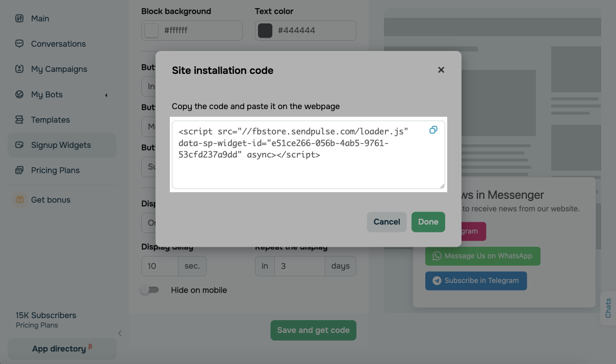Screen dimensions: 616x364
Task: Click the Block background color swatch
Action: click(x=151, y=31)
